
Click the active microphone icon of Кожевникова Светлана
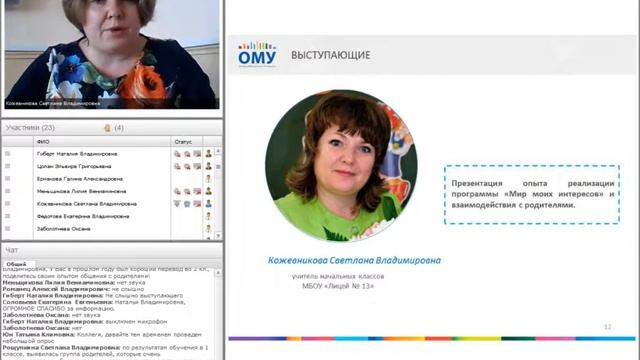(177, 203)
